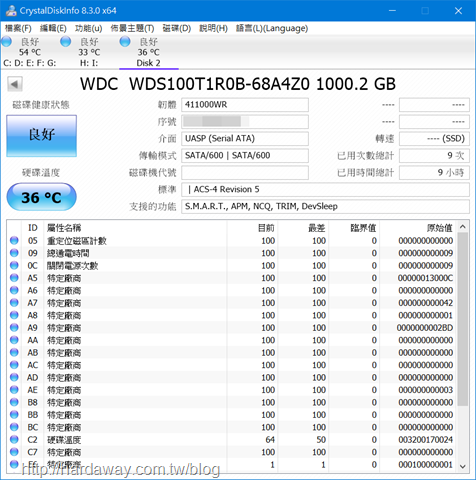Click raw value 00000013000C
The width and height of the screenshot is (476, 480).
[x=425, y=278]
